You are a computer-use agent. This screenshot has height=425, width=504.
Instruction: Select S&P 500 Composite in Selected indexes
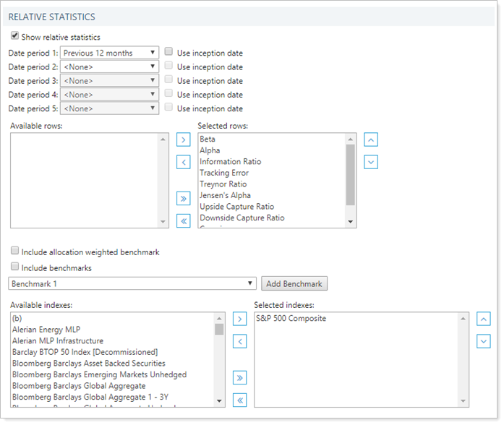point(291,318)
